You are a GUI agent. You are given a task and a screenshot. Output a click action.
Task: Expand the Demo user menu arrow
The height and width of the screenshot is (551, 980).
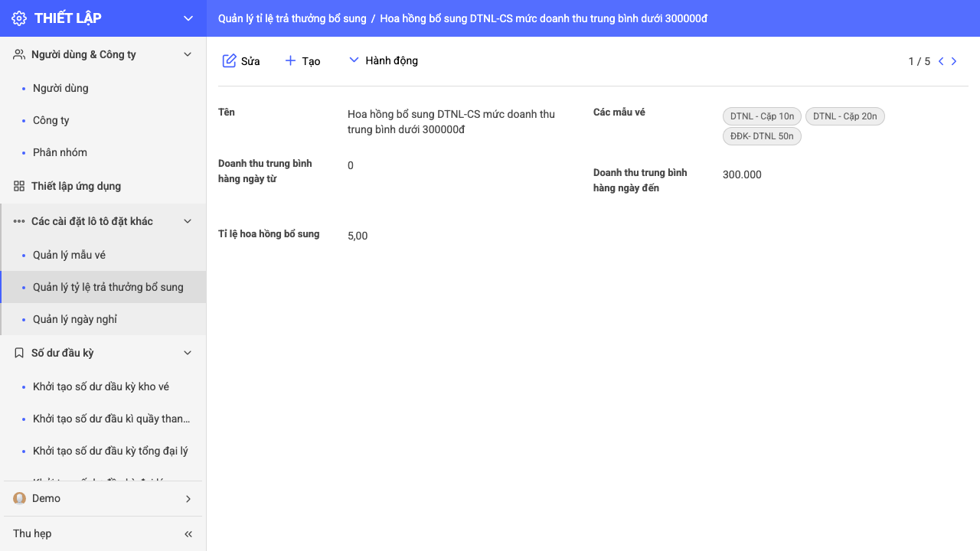pyautogui.click(x=188, y=499)
